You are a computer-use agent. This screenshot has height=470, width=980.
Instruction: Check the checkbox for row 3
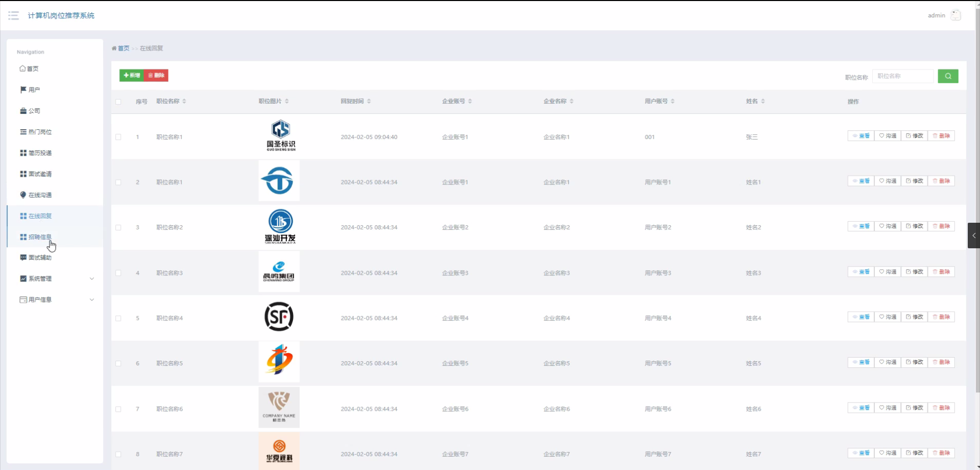118,228
